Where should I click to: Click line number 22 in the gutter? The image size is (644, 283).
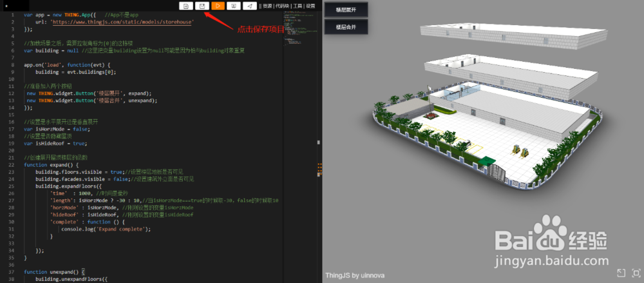(13, 164)
